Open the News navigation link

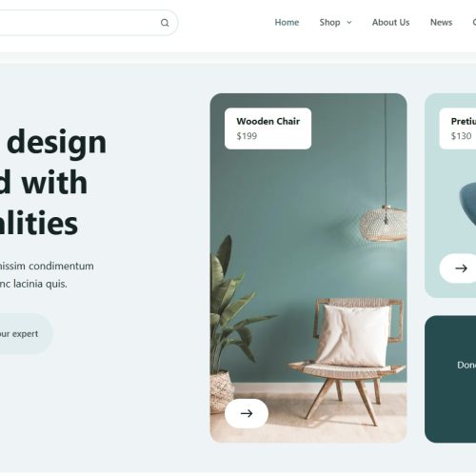pyautogui.click(x=441, y=23)
